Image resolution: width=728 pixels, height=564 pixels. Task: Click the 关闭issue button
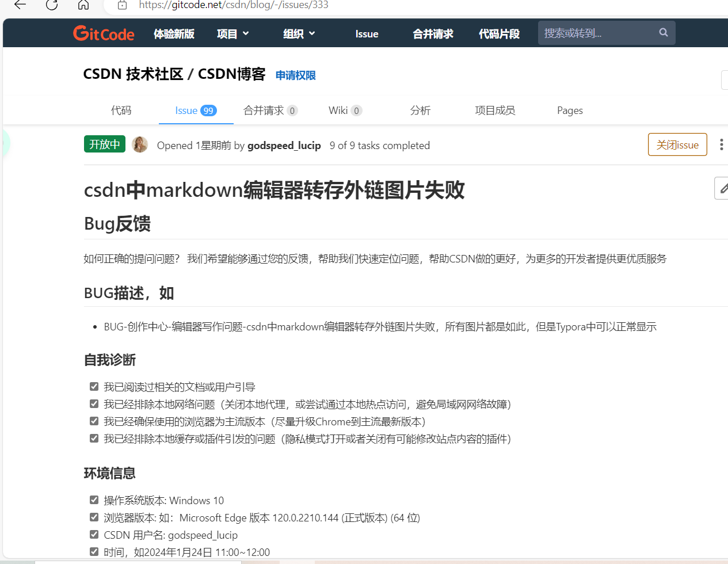coord(677,144)
